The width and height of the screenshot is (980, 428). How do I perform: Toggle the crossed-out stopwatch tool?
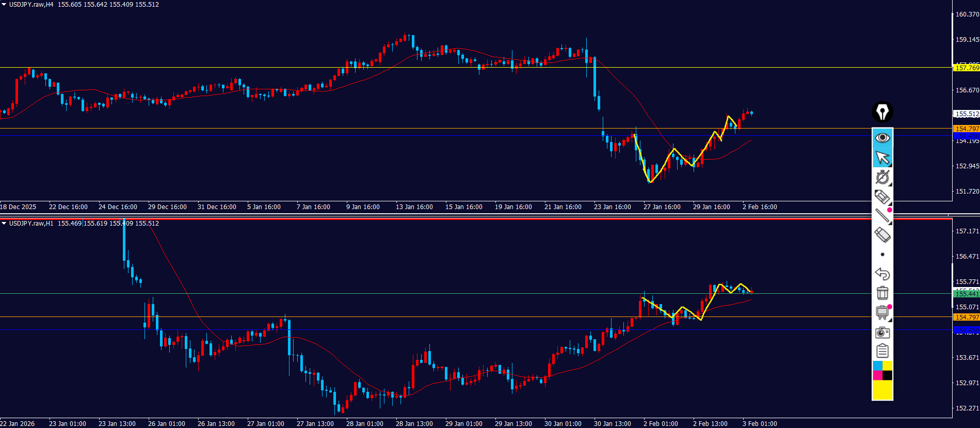[882, 177]
